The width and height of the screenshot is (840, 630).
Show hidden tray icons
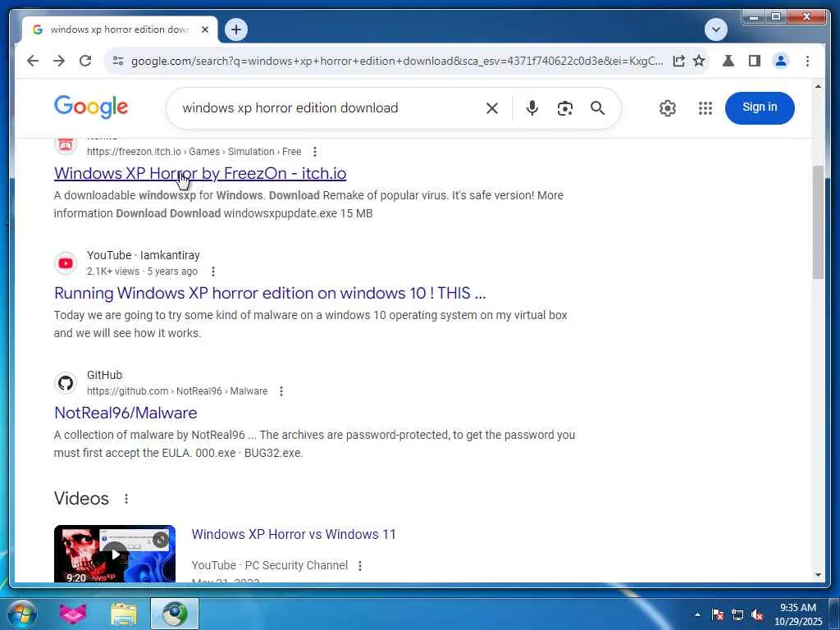[697, 614]
